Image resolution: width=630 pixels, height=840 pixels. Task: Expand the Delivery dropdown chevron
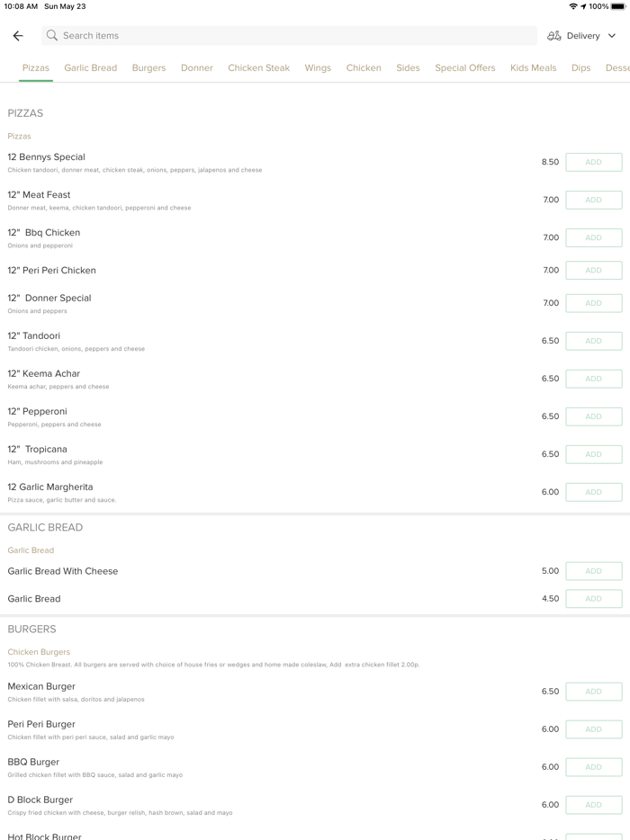coord(612,36)
